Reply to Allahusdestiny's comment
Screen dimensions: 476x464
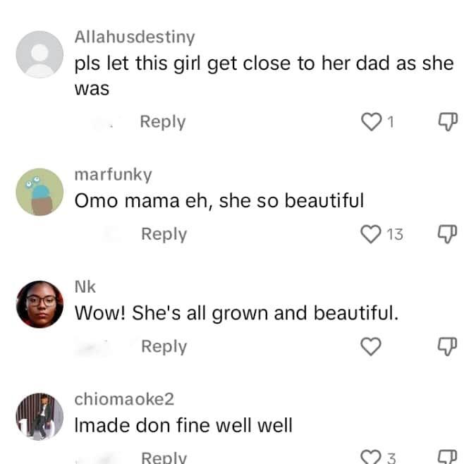[162, 122]
